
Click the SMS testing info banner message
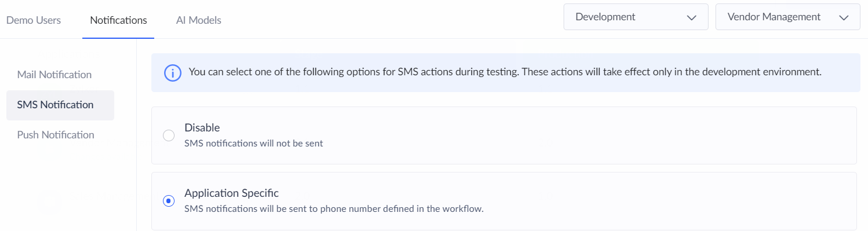pos(505,73)
